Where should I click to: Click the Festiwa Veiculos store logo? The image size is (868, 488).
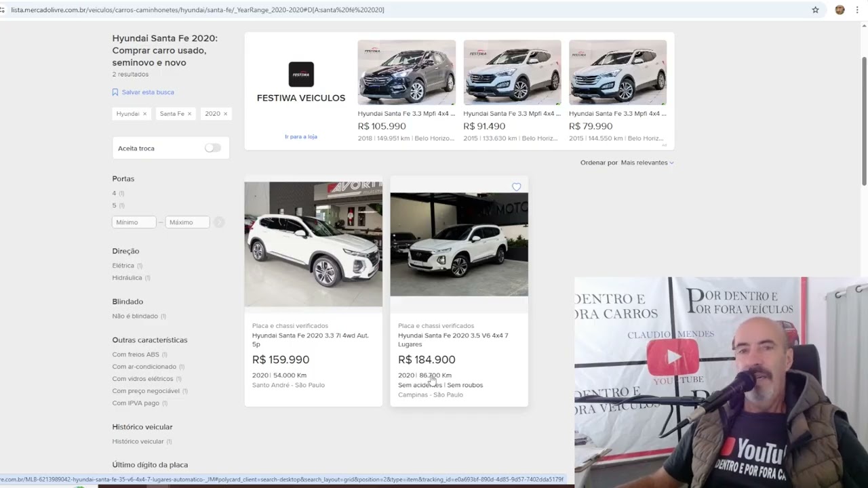[301, 75]
